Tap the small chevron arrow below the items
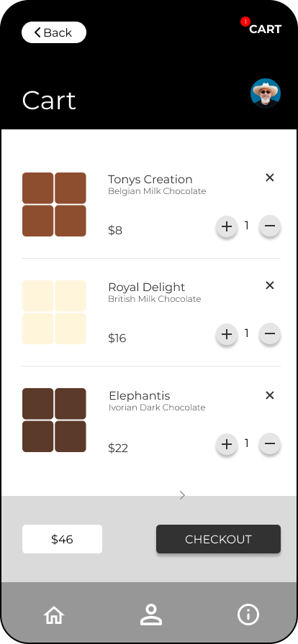The height and width of the screenshot is (644, 298). tap(182, 495)
